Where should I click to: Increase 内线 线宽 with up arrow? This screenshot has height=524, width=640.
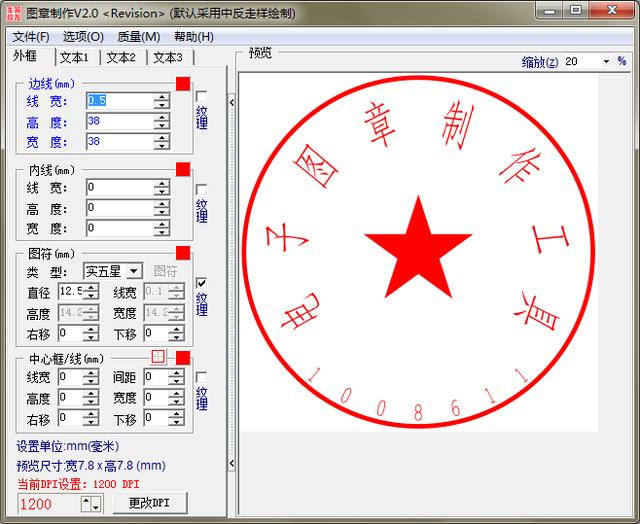pos(162,184)
